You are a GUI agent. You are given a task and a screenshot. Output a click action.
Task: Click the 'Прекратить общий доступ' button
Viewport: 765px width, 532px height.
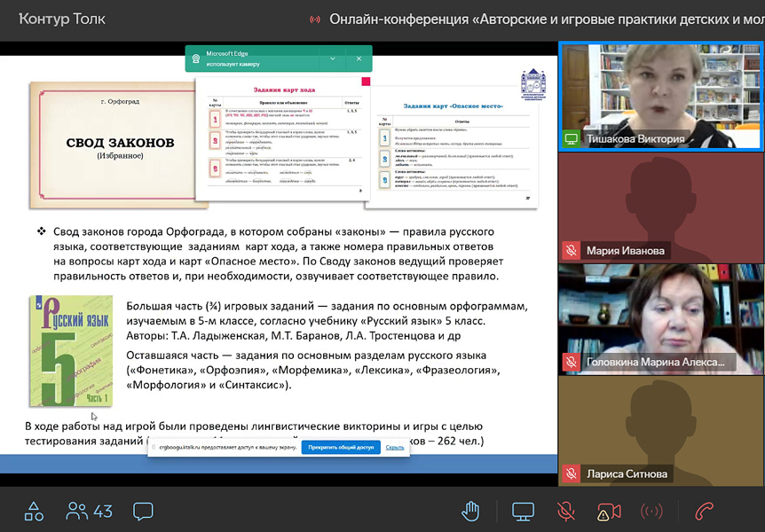point(341,448)
